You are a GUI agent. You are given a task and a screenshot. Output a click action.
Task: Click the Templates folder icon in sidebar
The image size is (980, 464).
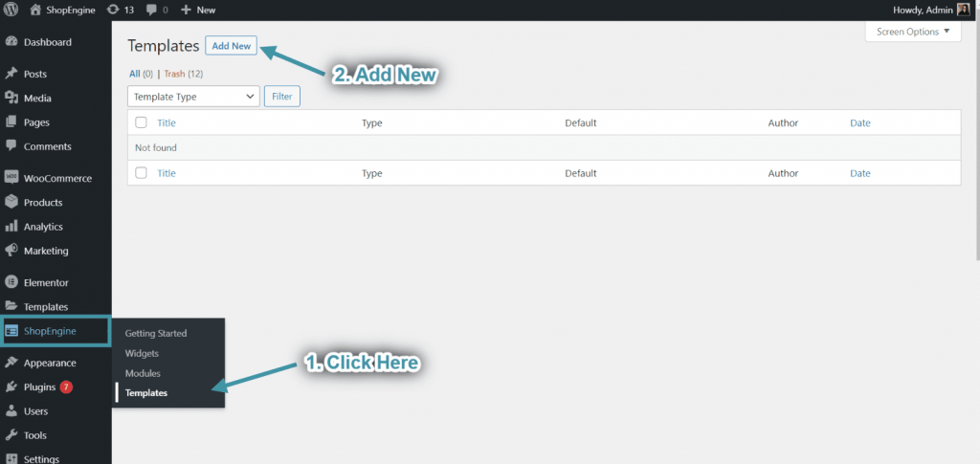(11, 307)
